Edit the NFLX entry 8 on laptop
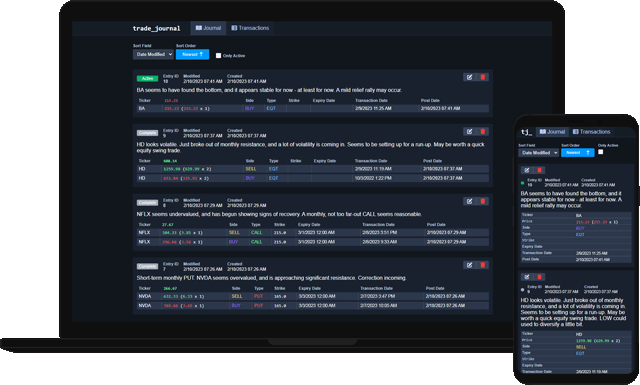The width and height of the screenshot is (640, 385). 469,201
